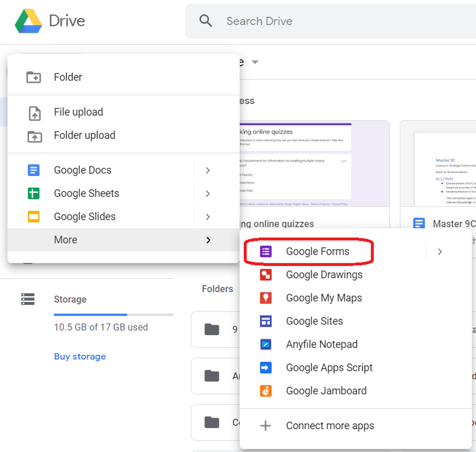Expand the More submenu arrow
The height and width of the screenshot is (452, 476).
click(208, 240)
